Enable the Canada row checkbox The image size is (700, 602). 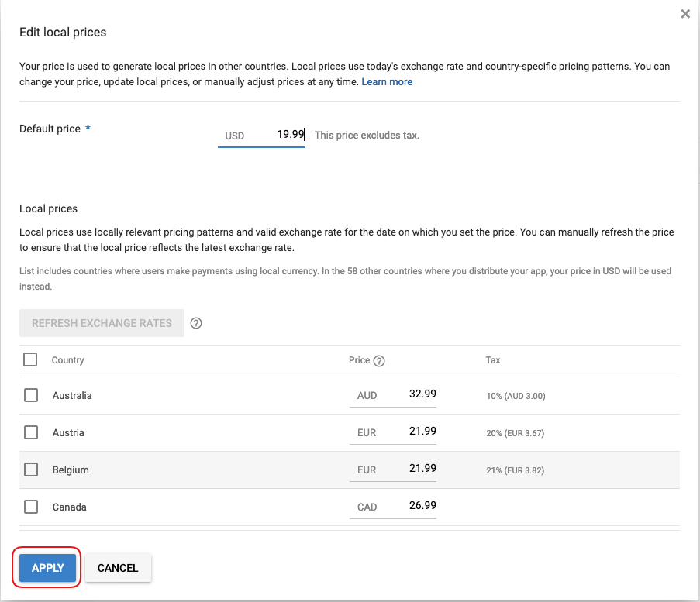click(x=31, y=507)
